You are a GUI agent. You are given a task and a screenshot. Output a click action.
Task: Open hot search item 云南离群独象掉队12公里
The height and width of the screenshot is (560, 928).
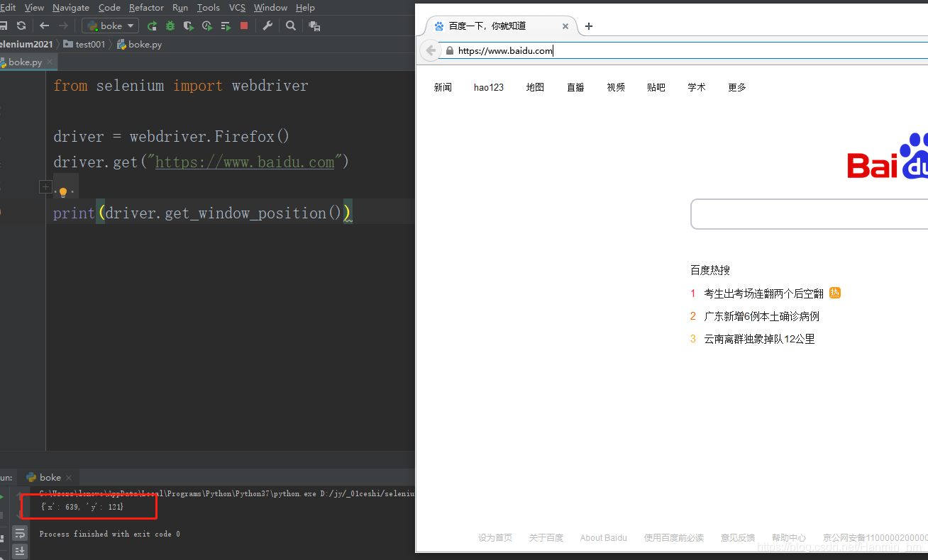(x=759, y=339)
